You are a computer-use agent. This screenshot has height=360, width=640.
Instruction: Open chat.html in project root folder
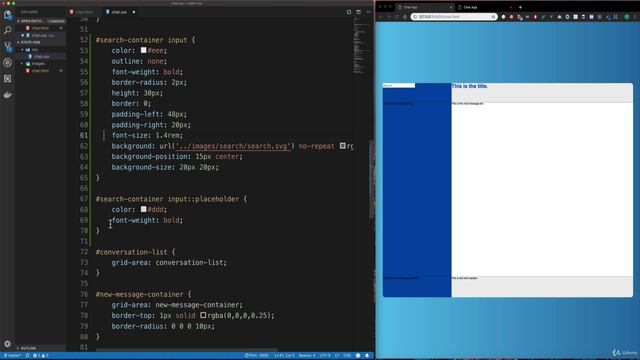coord(40,71)
